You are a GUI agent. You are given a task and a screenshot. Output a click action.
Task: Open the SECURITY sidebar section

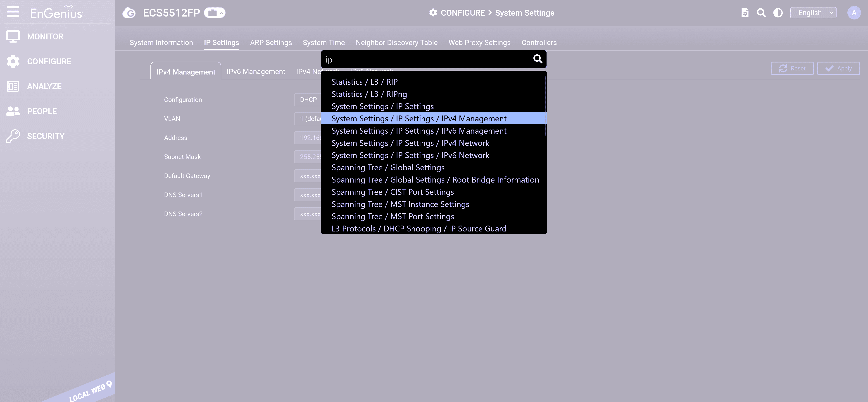45,136
